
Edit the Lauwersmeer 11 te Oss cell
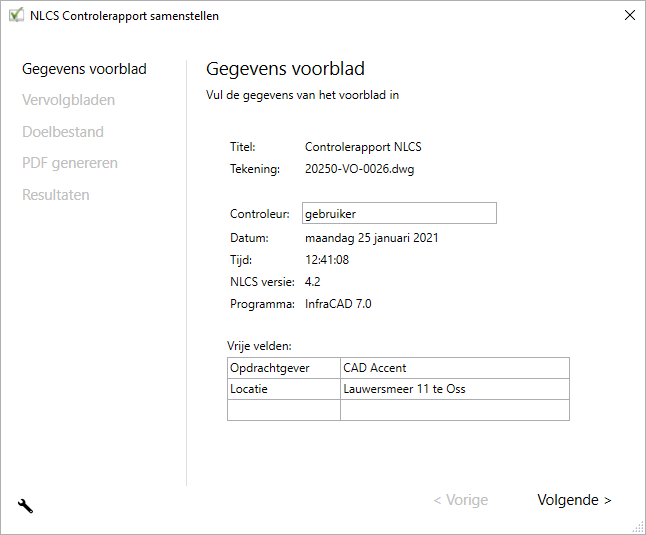click(455, 389)
